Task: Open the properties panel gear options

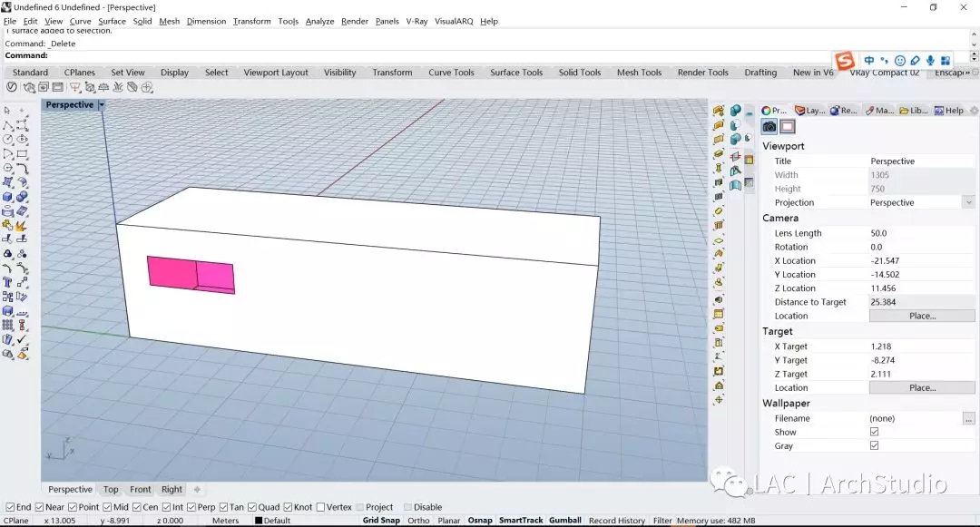Action: 974,111
